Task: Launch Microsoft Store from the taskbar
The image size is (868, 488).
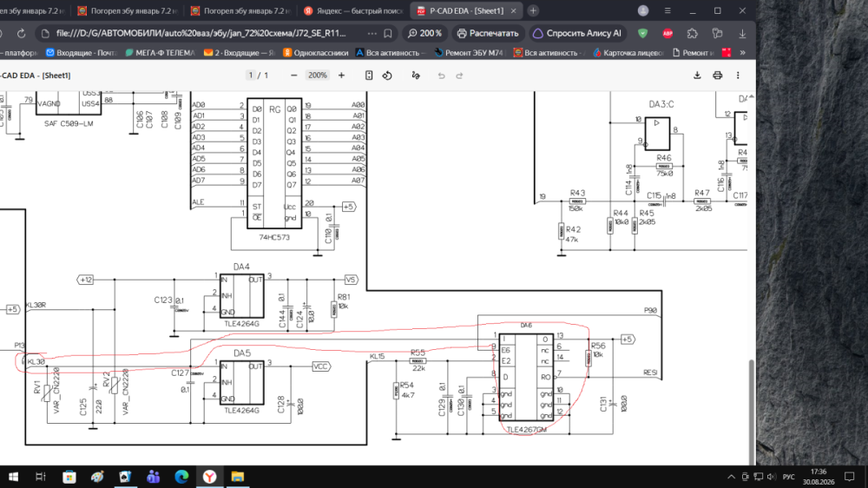Action: click(x=69, y=477)
